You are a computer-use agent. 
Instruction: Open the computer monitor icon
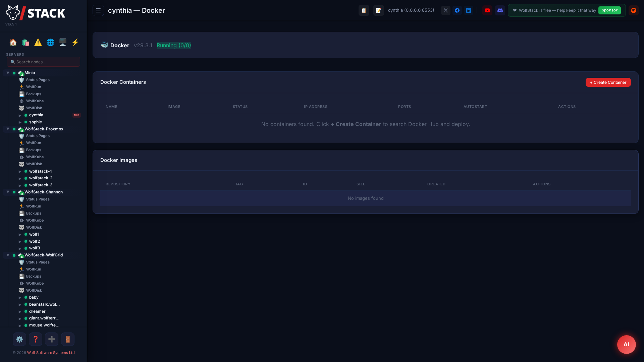(x=63, y=42)
